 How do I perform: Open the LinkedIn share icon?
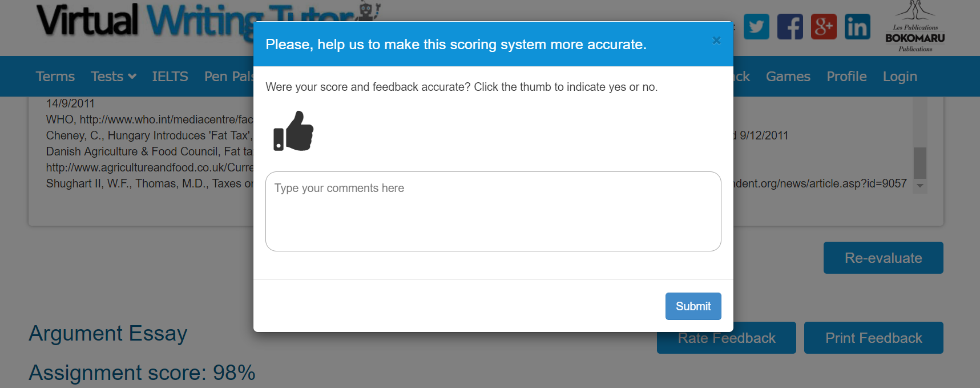[857, 27]
